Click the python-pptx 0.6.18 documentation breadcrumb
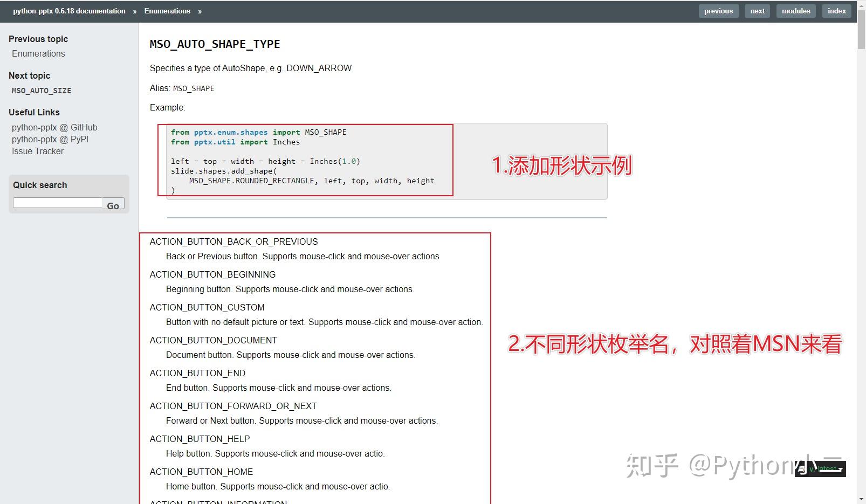 tap(68, 11)
